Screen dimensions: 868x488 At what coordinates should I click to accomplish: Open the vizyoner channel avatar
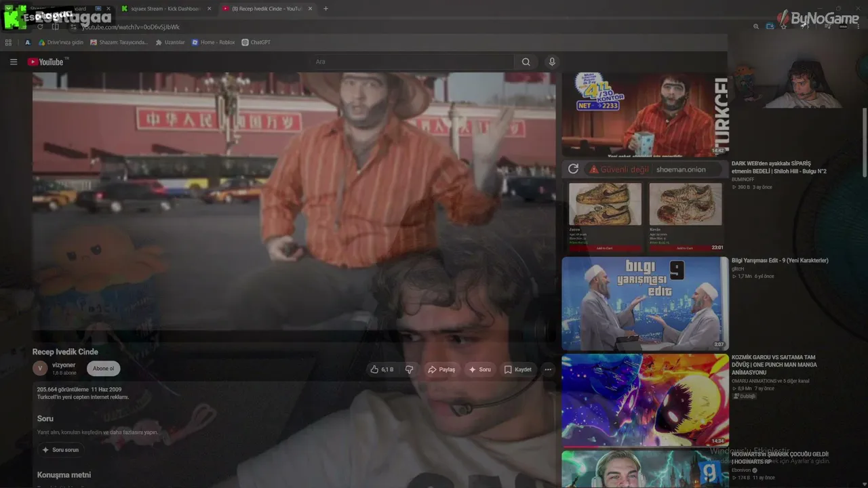pyautogui.click(x=40, y=368)
